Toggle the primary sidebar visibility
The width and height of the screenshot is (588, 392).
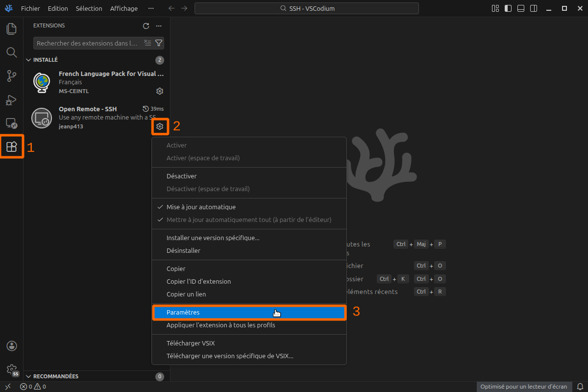[x=508, y=8]
